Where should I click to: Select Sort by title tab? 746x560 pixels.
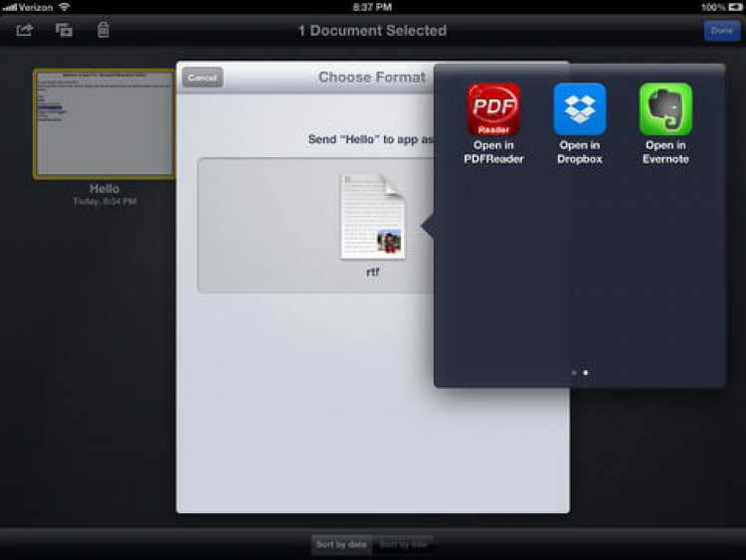(x=403, y=544)
